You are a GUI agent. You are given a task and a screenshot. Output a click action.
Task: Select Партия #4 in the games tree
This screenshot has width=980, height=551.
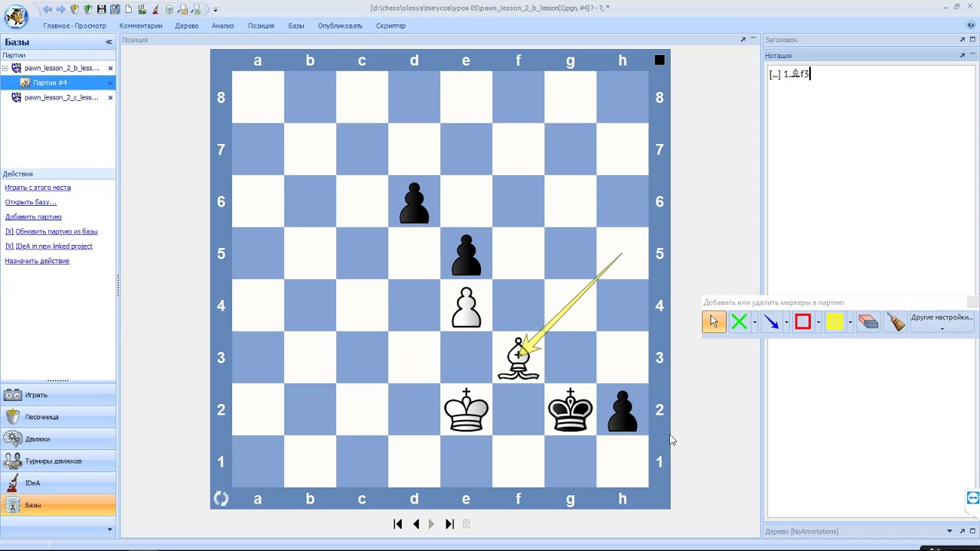click(x=50, y=83)
